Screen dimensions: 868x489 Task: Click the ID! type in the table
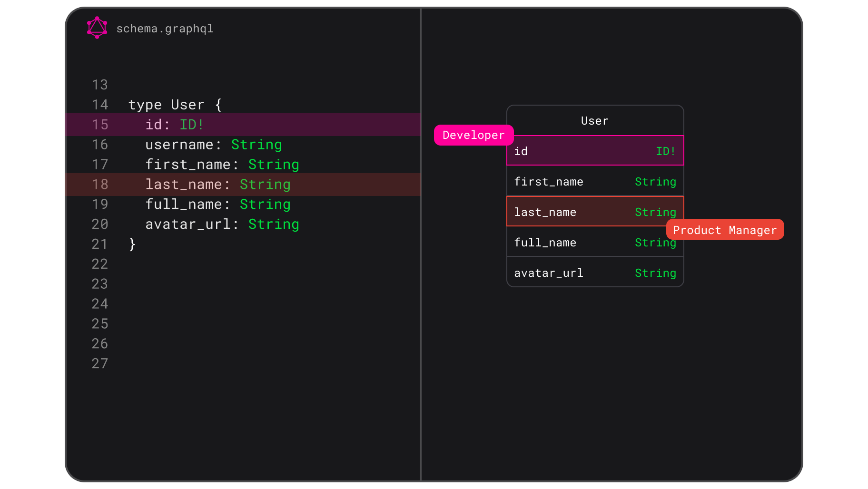[665, 151]
